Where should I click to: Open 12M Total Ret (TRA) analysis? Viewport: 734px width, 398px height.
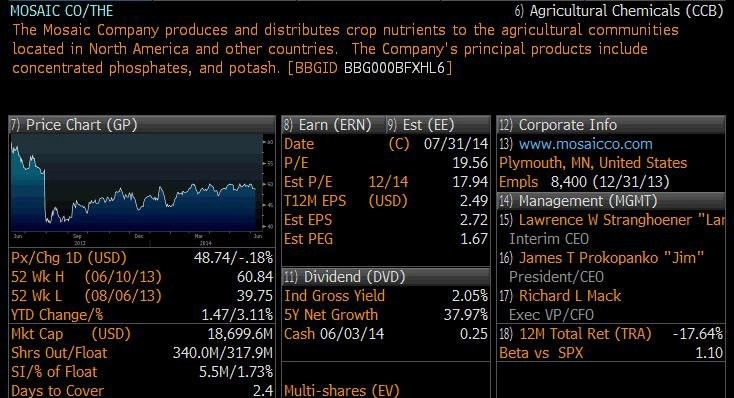576,334
